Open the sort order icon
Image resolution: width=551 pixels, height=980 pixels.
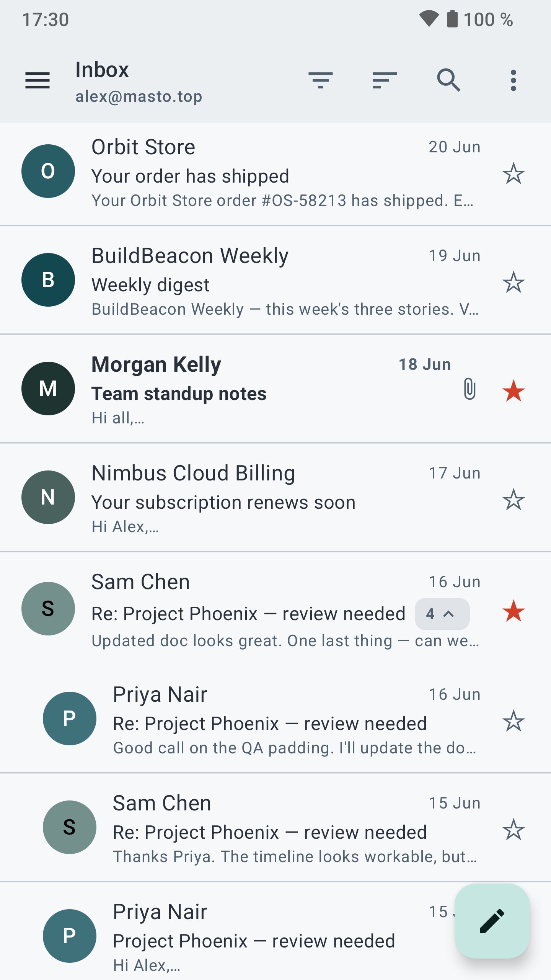[385, 80]
